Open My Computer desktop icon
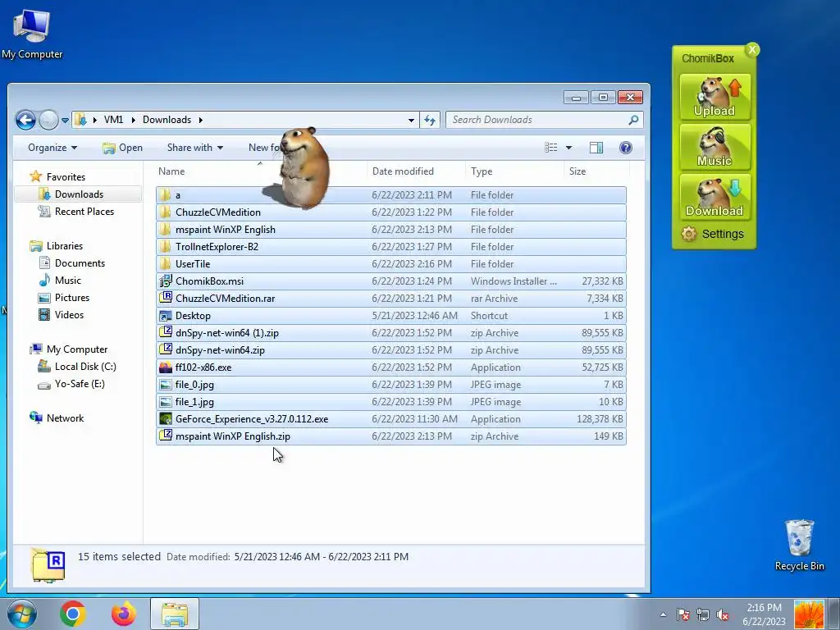 tap(32, 34)
